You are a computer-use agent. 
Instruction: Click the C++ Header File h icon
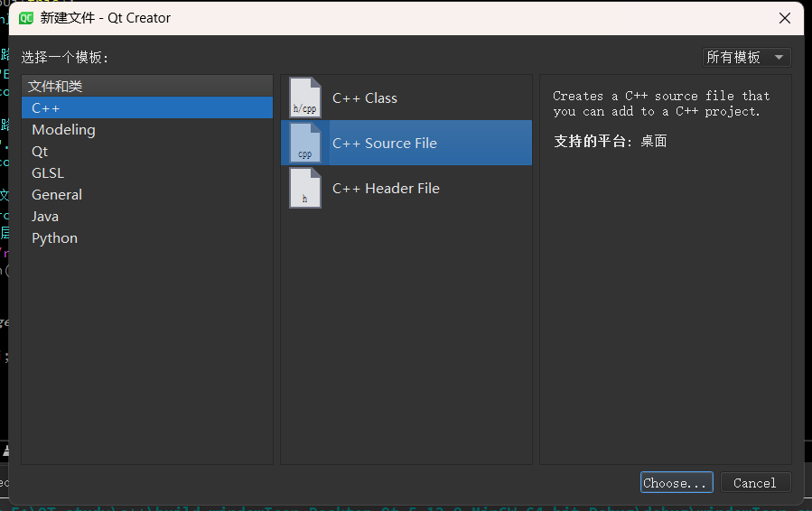pyautogui.click(x=305, y=188)
